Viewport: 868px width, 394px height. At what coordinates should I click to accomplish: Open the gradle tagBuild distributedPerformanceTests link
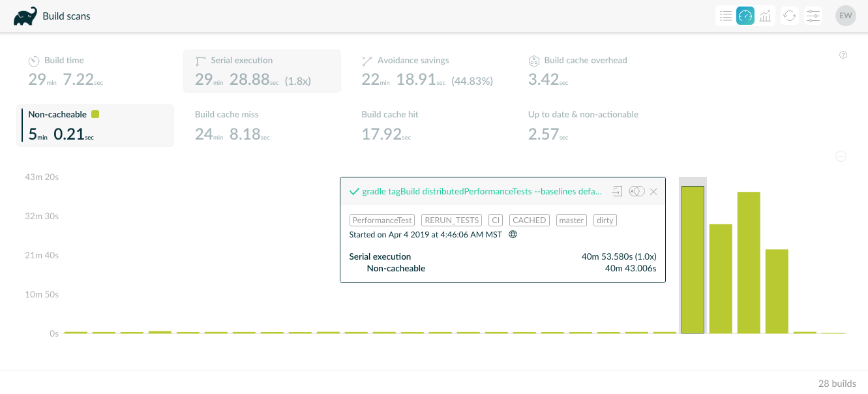(481, 191)
